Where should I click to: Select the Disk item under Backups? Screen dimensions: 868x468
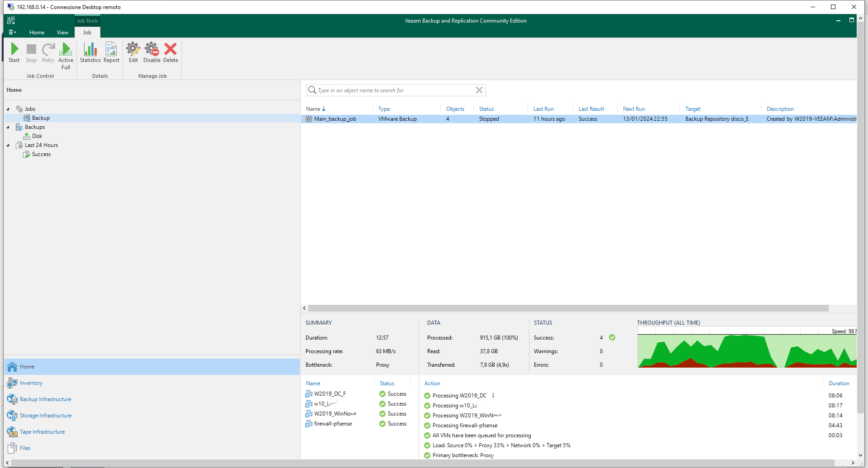37,136
